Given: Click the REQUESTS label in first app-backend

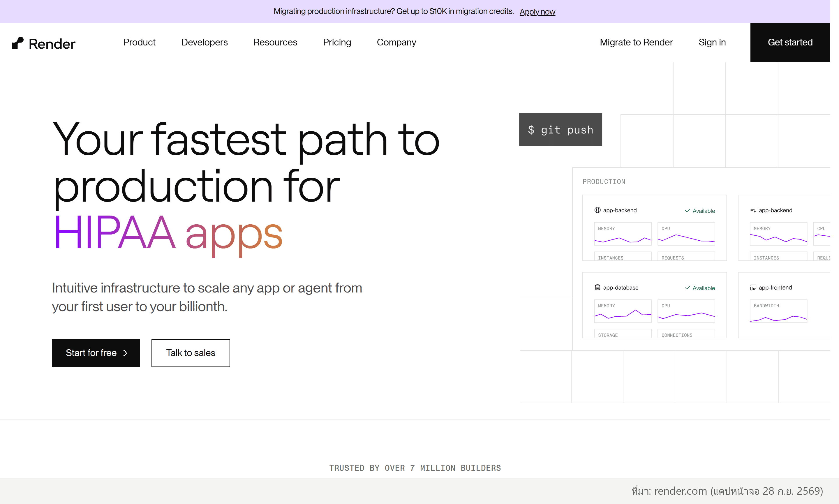Looking at the screenshot, I should click(673, 258).
